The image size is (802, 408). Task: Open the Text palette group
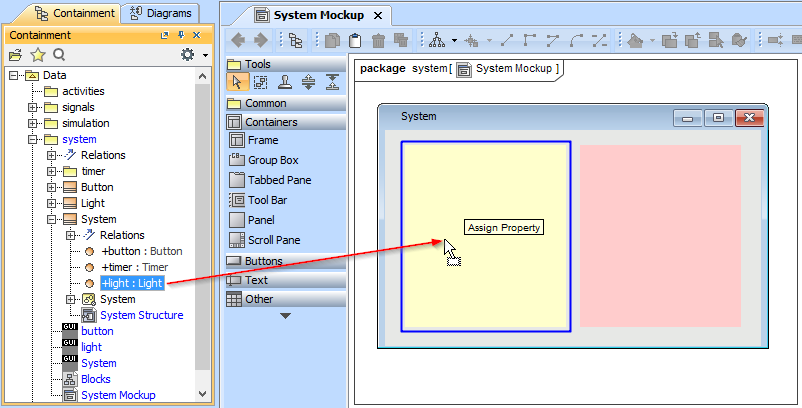pos(286,280)
